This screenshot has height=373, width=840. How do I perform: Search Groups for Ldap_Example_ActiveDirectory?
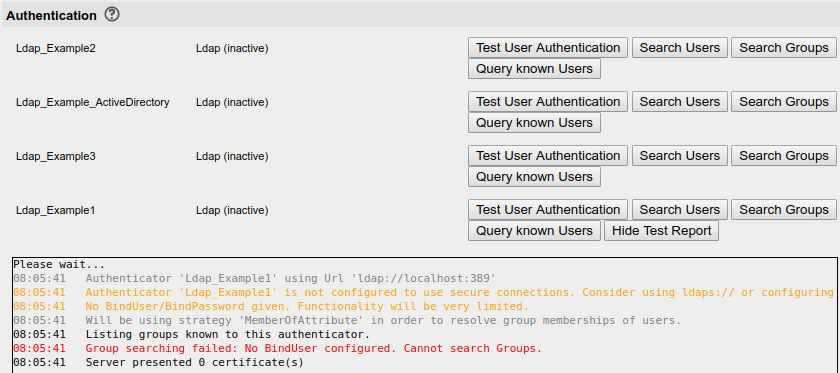point(784,102)
